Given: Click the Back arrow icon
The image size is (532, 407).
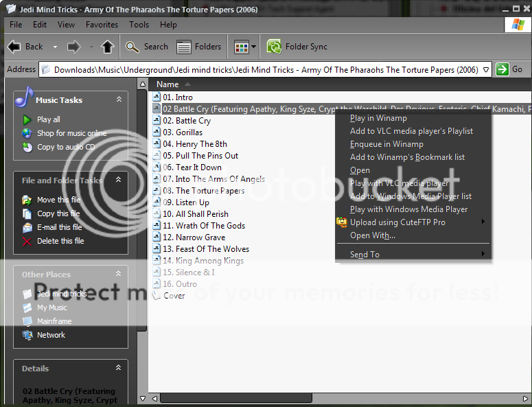Looking at the screenshot, I should coord(14,47).
